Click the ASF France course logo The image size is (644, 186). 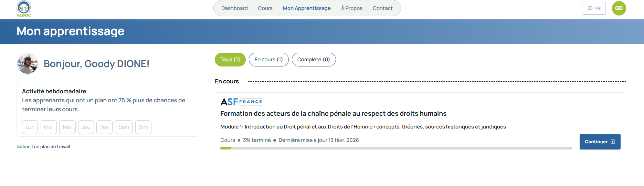click(x=241, y=102)
